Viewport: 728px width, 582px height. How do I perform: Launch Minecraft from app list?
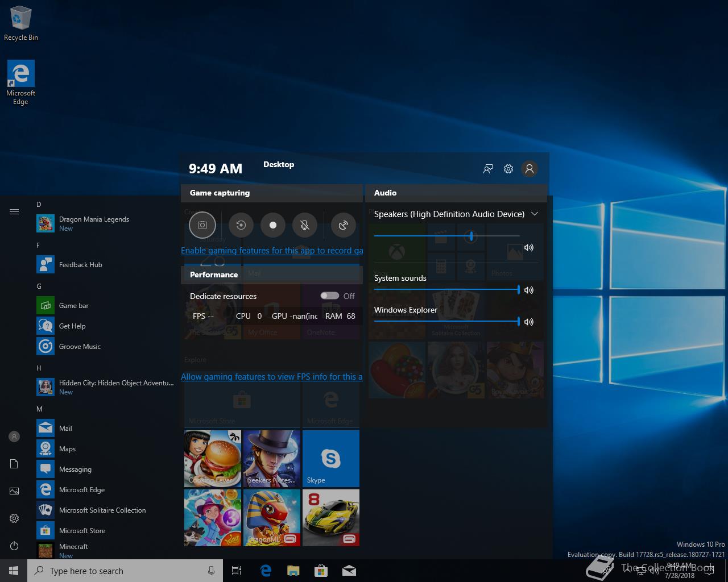[x=105, y=550]
